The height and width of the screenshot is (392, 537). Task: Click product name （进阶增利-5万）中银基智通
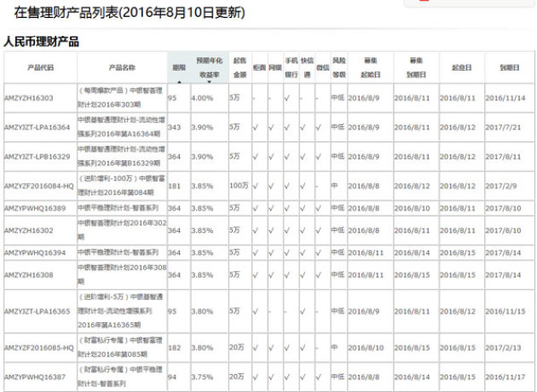120,311
